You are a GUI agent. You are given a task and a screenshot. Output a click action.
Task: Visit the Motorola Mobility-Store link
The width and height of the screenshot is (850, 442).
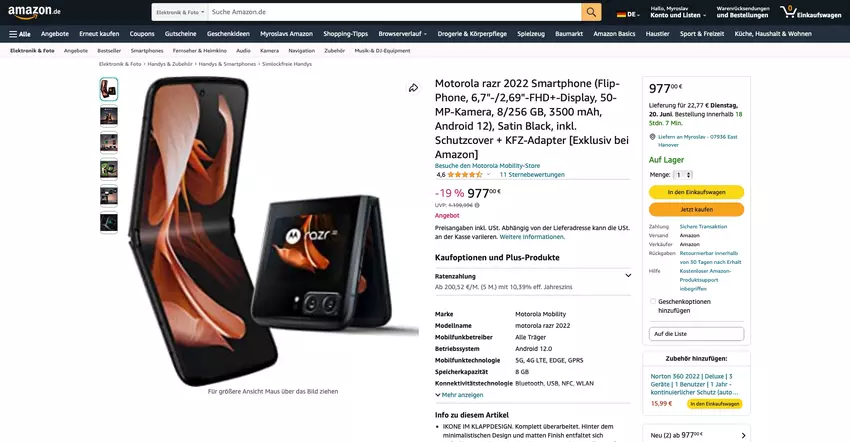(487, 166)
